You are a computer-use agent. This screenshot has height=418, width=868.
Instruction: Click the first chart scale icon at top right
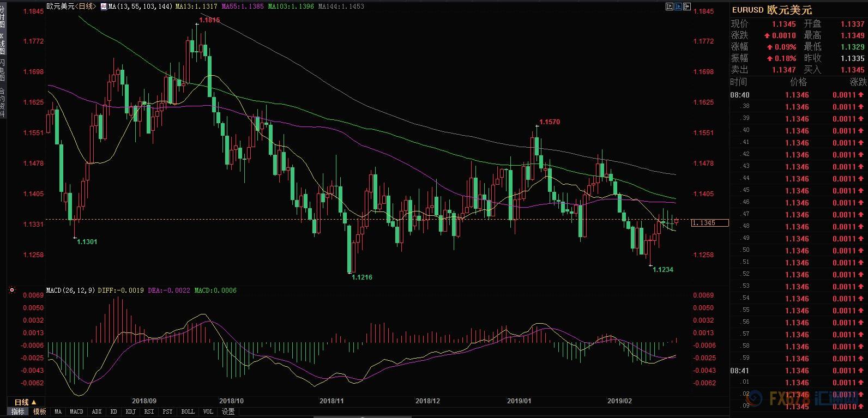pos(670,7)
